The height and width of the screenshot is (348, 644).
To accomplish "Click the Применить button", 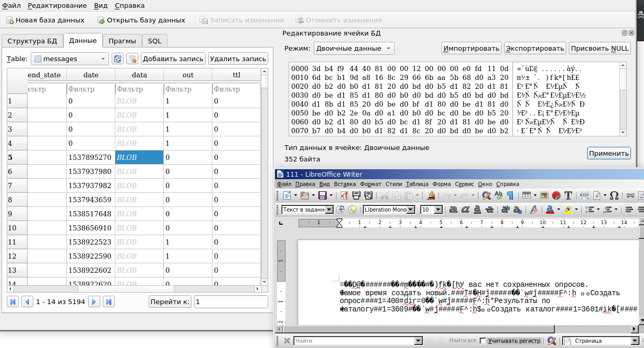I will pyautogui.click(x=609, y=153).
